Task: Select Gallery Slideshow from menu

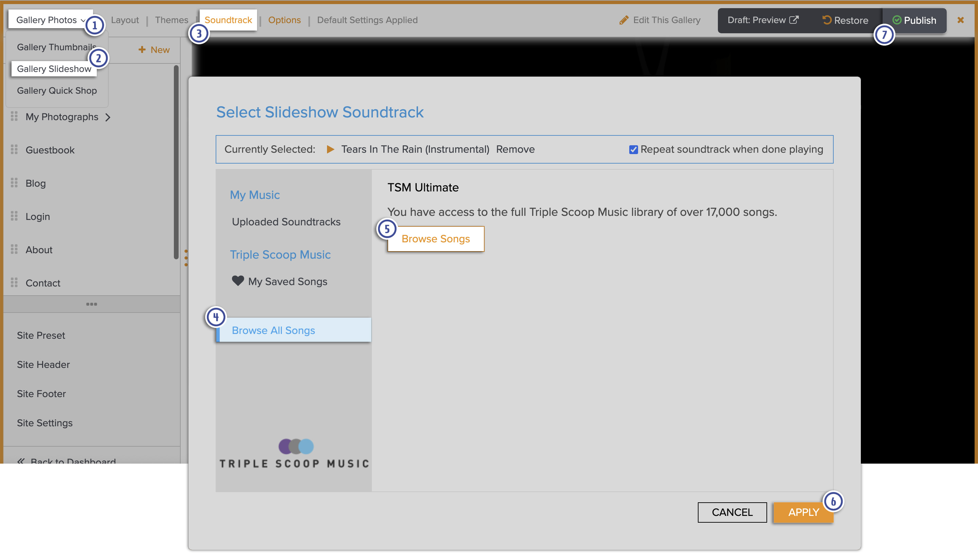Action: 54,69
